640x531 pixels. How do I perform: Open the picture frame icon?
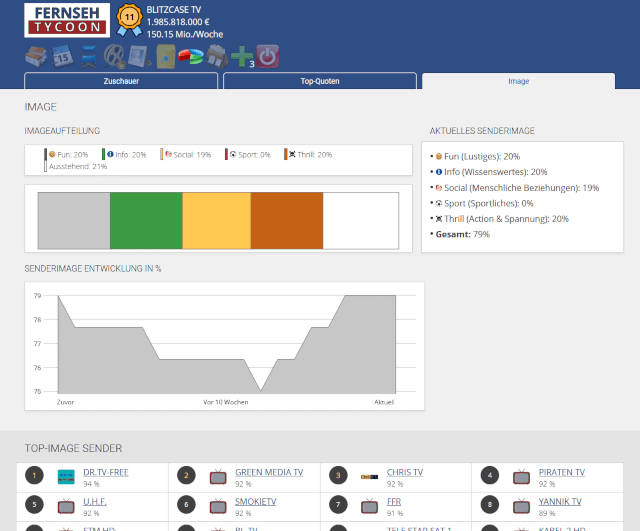click(139, 56)
